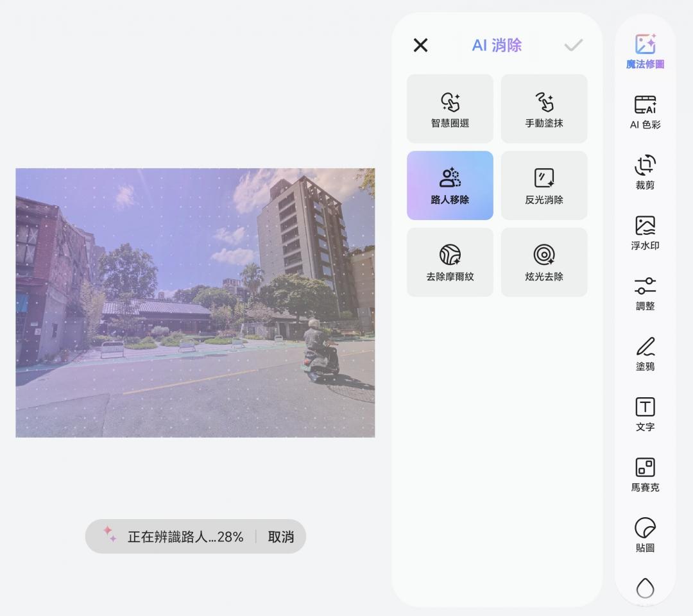
Task: Select 反光消除 reflection removal tool
Action: click(544, 185)
